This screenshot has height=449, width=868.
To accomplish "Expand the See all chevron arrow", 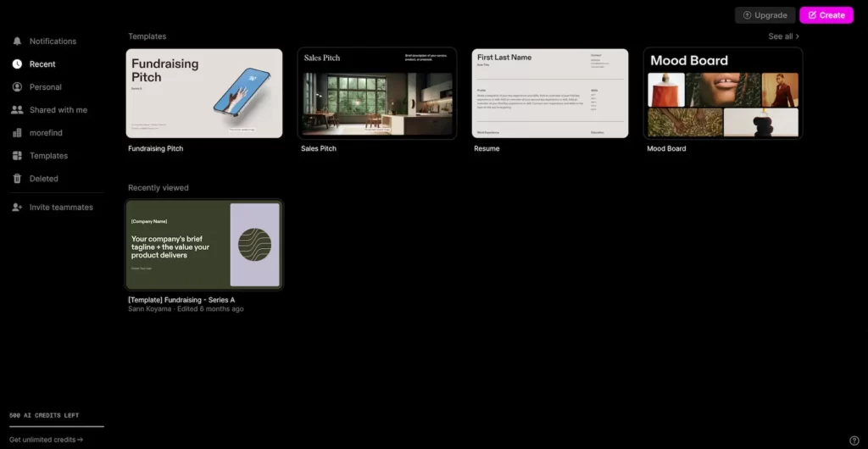I will (x=797, y=36).
